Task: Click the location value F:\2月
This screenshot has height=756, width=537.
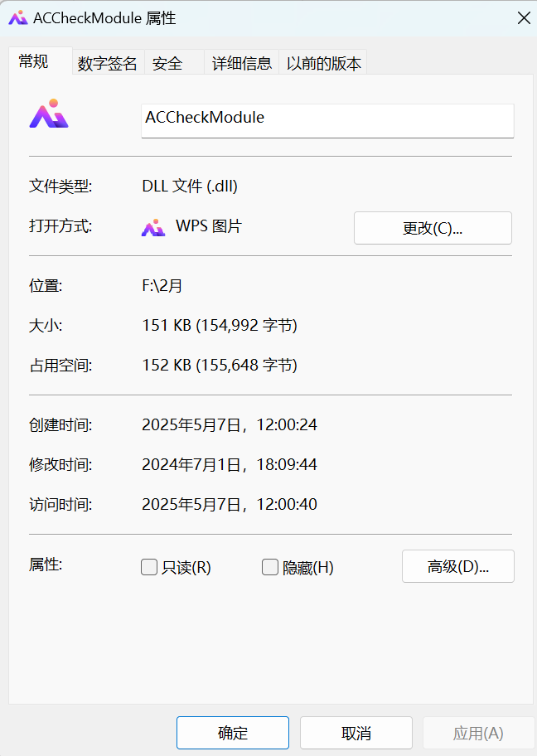Action: click(x=162, y=286)
